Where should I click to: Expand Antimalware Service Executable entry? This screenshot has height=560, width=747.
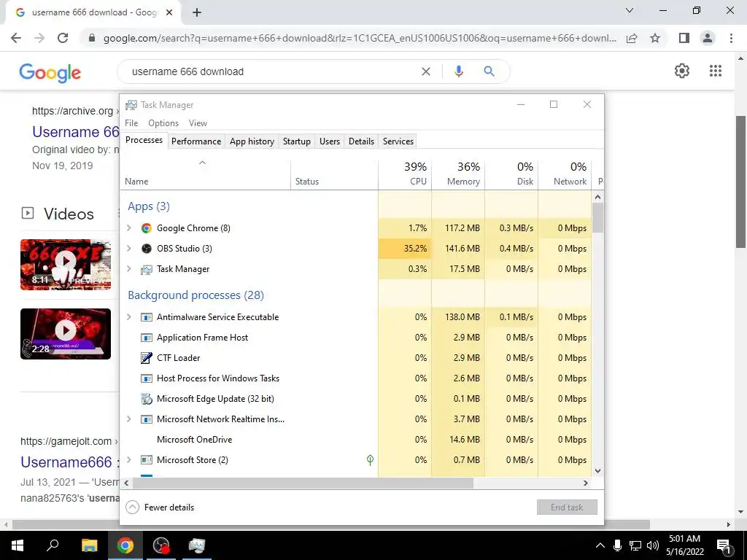click(x=128, y=317)
